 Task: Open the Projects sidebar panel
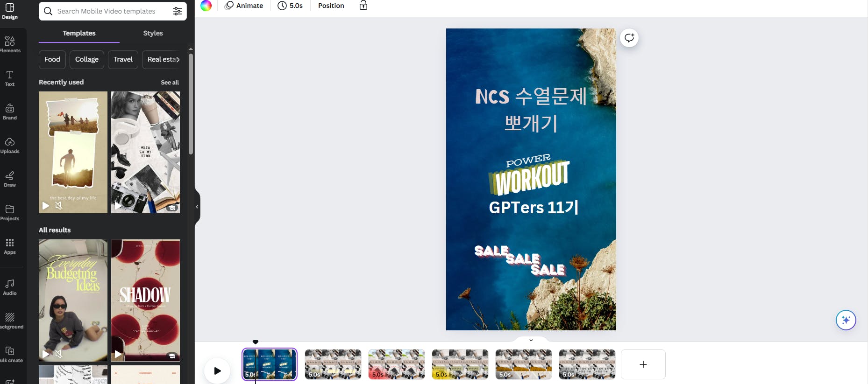(x=10, y=212)
